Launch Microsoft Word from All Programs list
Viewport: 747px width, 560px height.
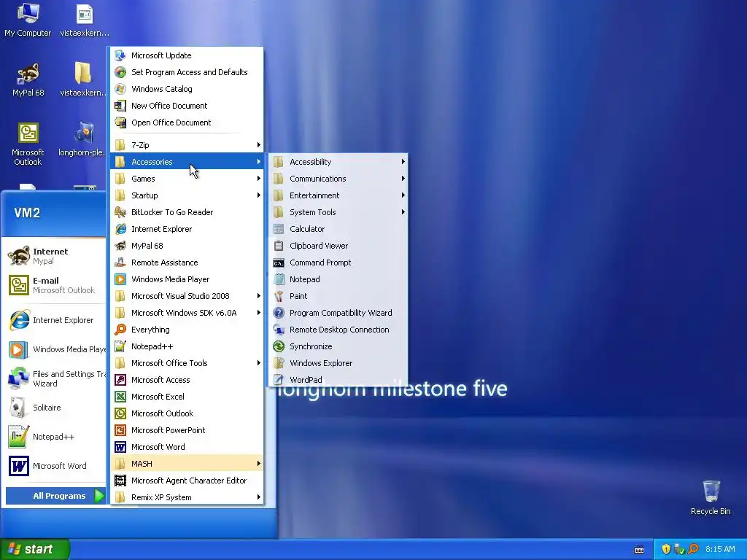(187, 447)
